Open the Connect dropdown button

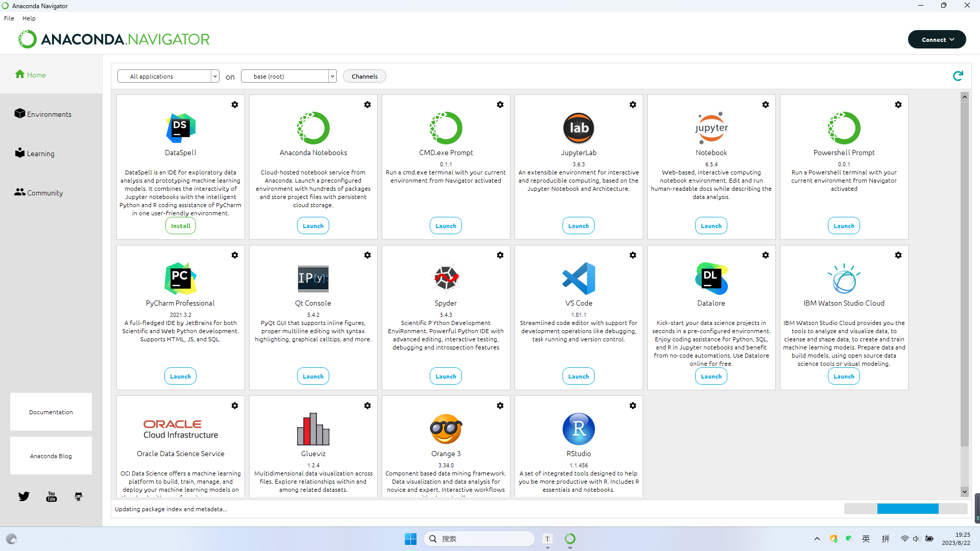937,39
